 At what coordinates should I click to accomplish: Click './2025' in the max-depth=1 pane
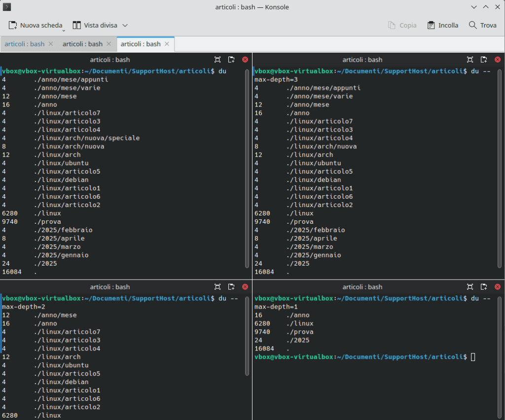(x=298, y=340)
